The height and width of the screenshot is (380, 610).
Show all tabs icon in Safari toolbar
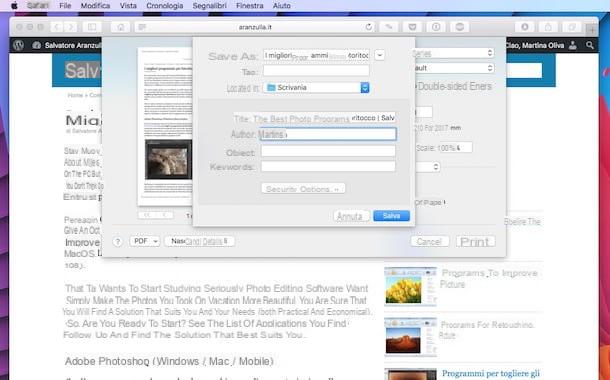click(x=572, y=27)
